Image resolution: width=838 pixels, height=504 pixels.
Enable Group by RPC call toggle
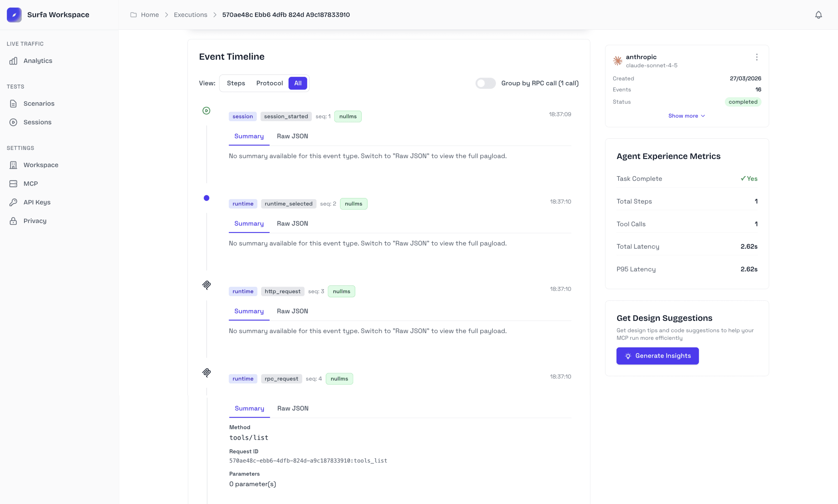point(485,83)
